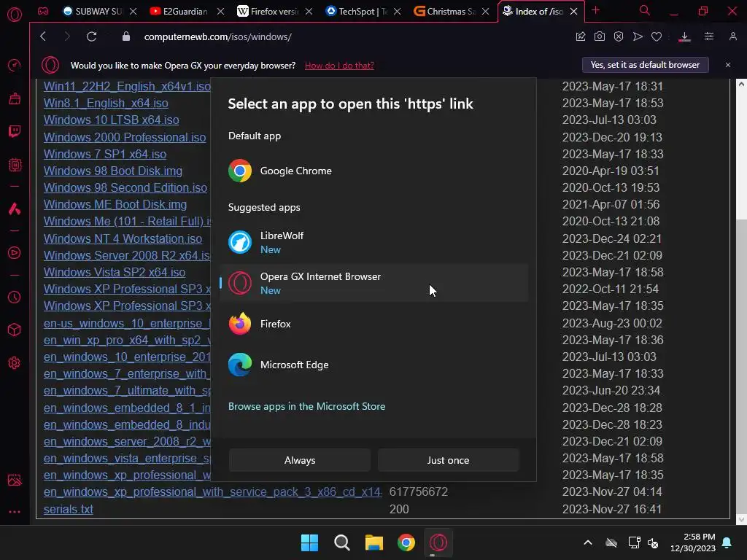Open GX Control speedometer icon in sidebar

15,65
